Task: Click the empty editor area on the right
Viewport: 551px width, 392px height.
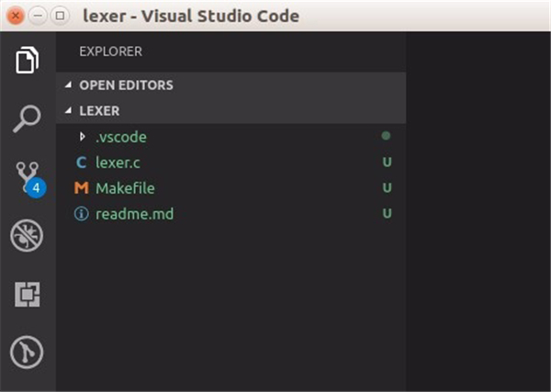Action: click(478, 211)
